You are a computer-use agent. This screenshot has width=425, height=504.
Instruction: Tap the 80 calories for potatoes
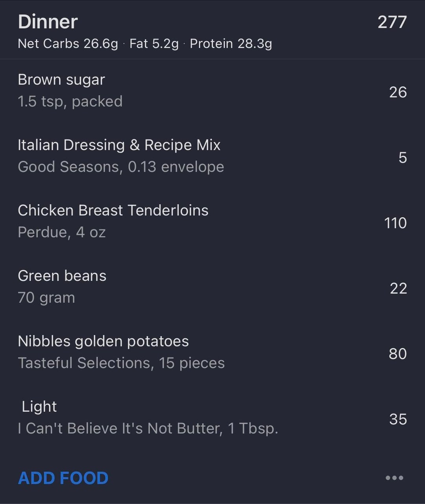(397, 354)
